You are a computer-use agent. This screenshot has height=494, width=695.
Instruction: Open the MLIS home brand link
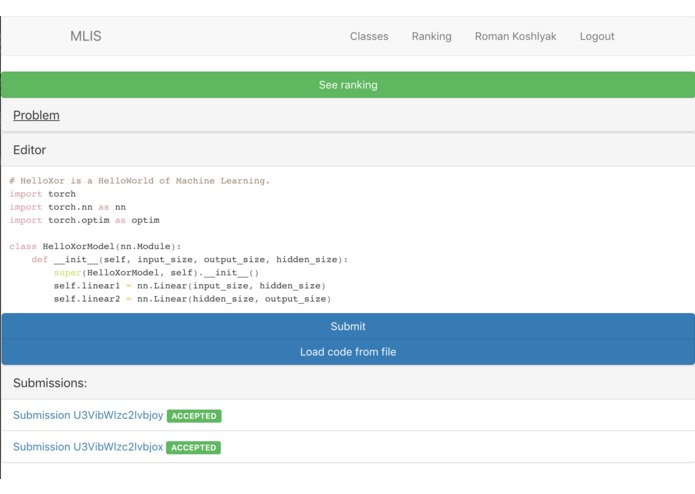click(x=86, y=36)
